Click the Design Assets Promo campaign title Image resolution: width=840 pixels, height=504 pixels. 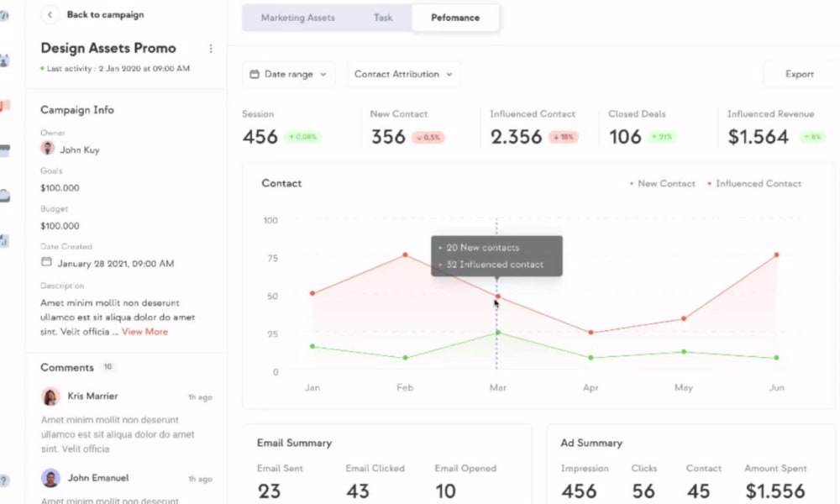coord(108,48)
